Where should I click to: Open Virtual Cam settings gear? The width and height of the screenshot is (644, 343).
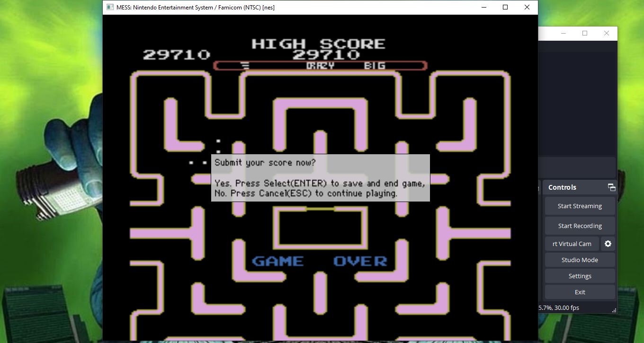[608, 244]
